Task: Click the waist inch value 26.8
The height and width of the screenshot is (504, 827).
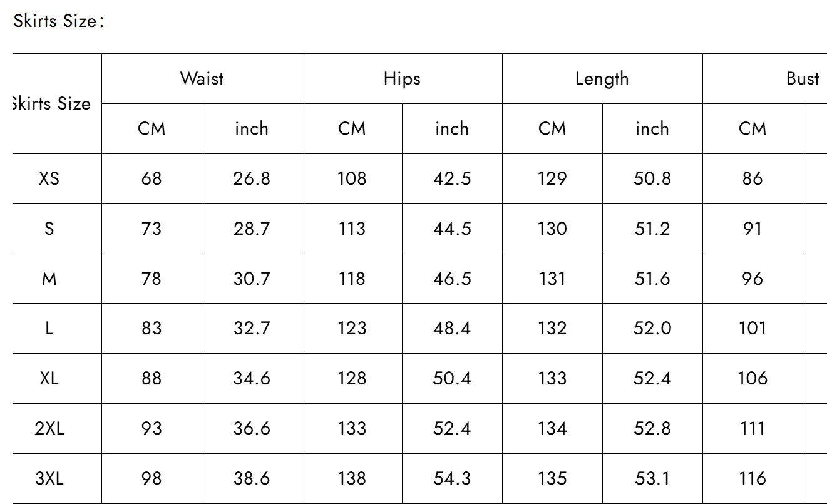Action: point(252,178)
